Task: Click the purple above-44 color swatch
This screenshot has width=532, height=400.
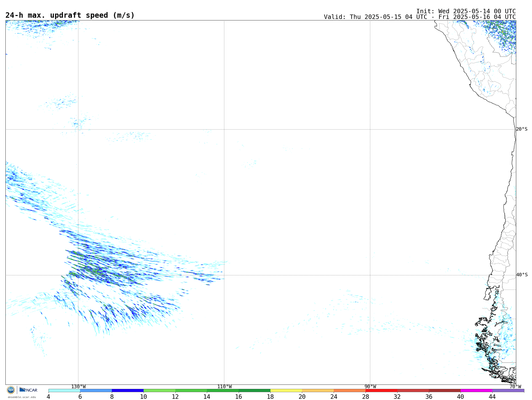Action: 508,391
